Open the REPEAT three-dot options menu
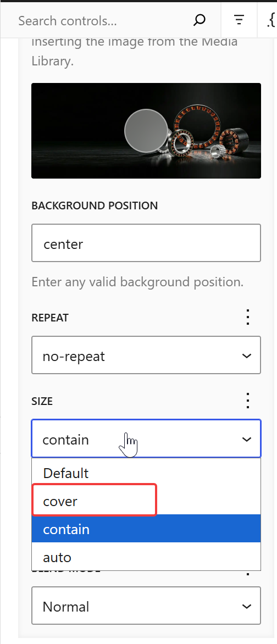 [247, 317]
